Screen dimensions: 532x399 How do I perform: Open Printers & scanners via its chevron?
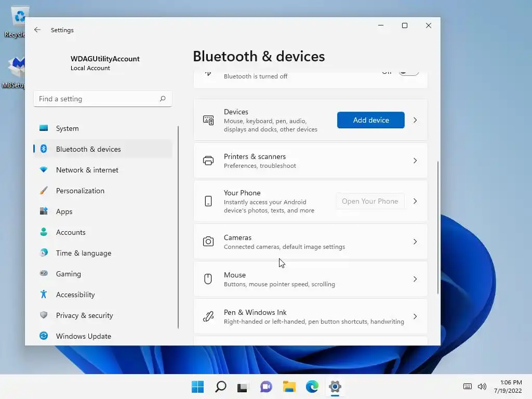(x=415, y=161)
